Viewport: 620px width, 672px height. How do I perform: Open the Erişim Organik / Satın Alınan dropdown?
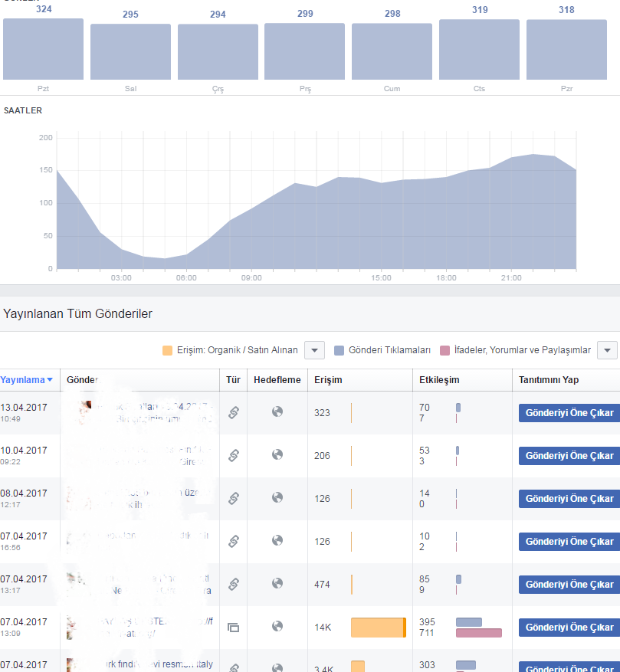pyautogui.click(x=314, y=350)
